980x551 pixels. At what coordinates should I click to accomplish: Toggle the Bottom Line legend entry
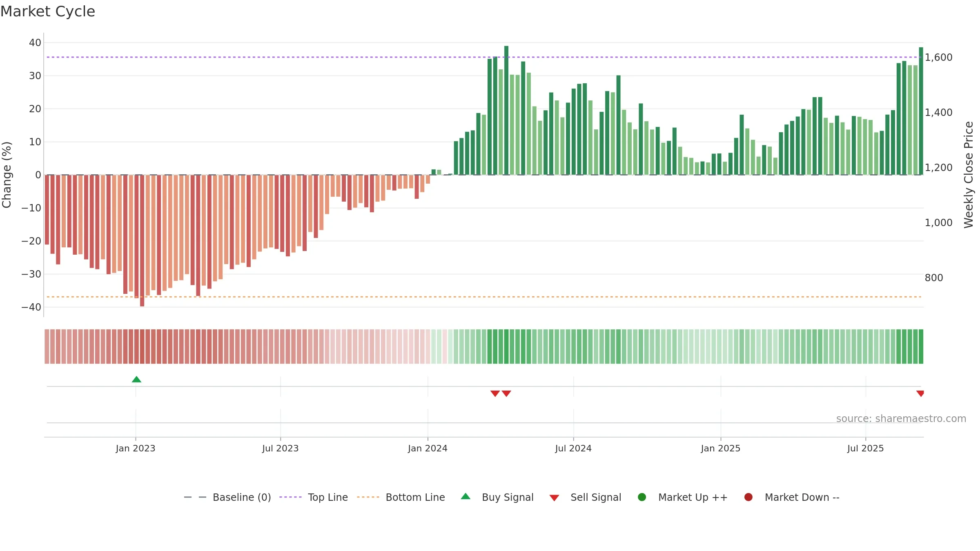401,497
